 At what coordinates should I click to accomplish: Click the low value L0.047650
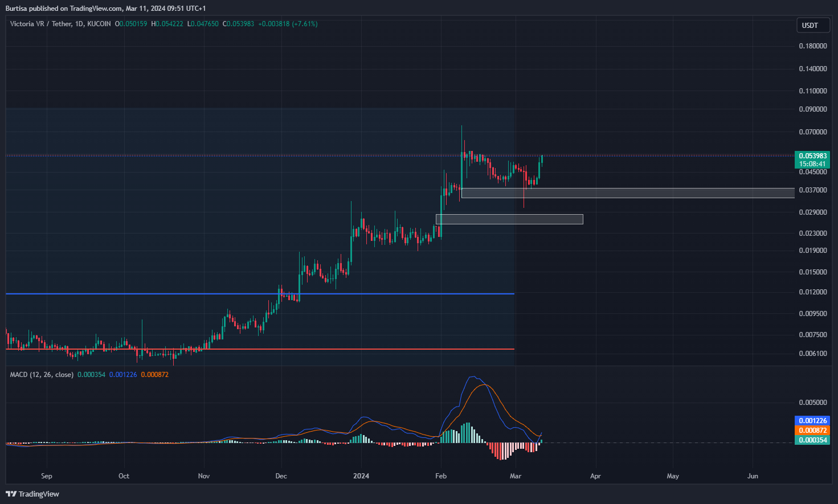click(x=203, y=24)
